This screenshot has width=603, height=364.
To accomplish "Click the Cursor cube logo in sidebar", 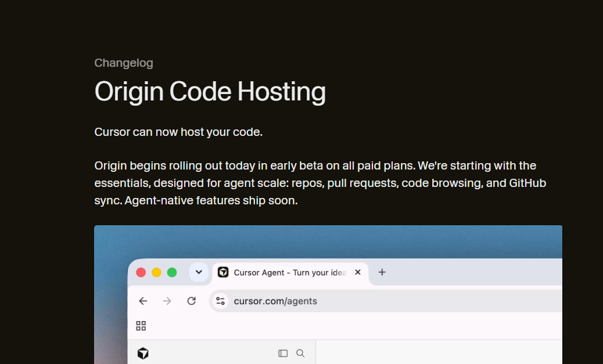I will coord(143,353).
